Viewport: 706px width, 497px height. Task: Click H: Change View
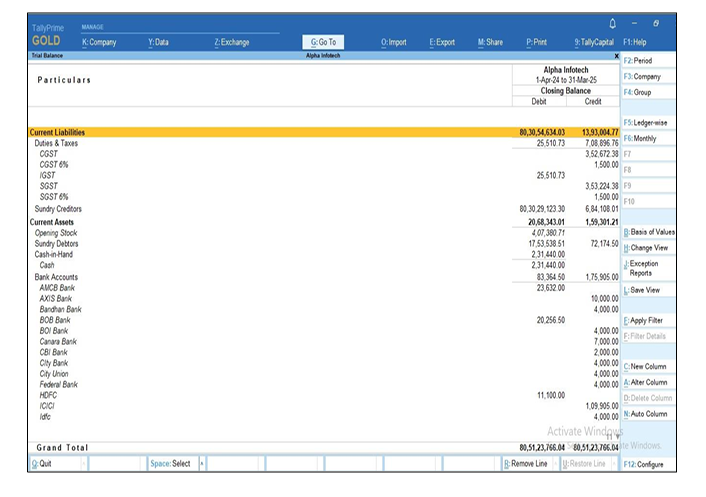(x=648, y=248)
